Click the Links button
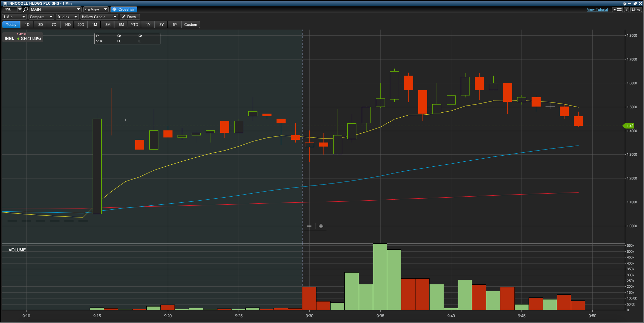 coord(636,9)
